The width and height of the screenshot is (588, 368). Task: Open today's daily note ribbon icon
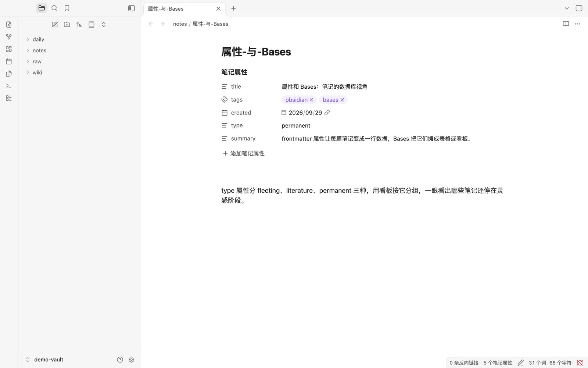point(9,61)
